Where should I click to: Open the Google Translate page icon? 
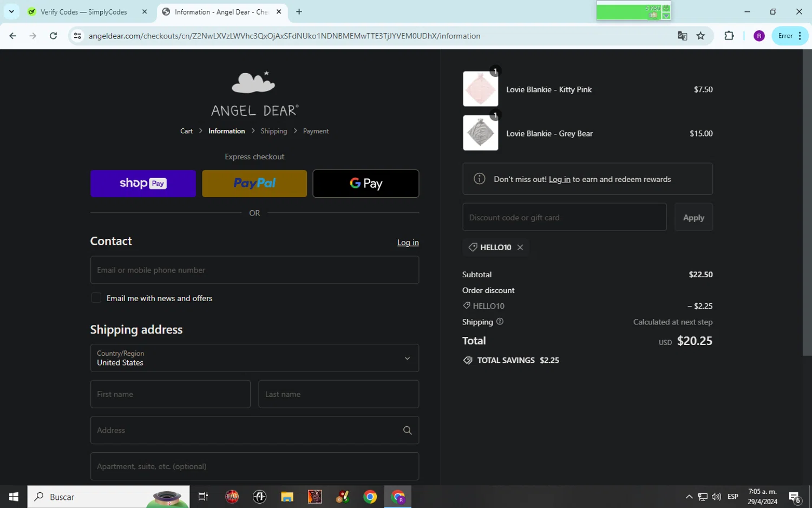(x=682, y=36)
